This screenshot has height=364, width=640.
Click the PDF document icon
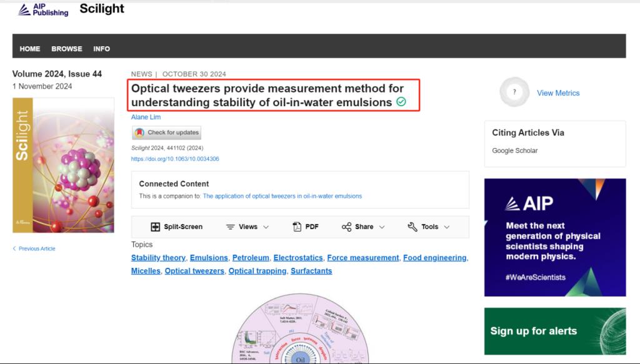tap(297, 227)
